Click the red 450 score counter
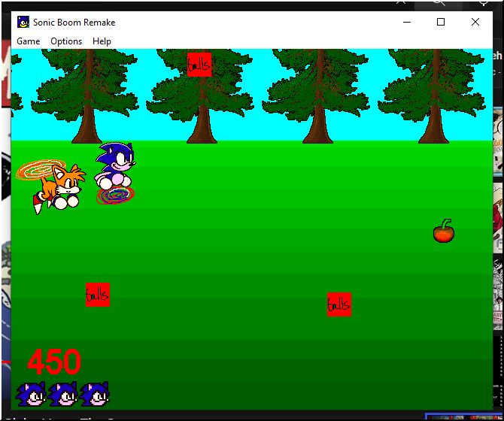The height and width of the screenshot is (421, 504). point(54,362)
